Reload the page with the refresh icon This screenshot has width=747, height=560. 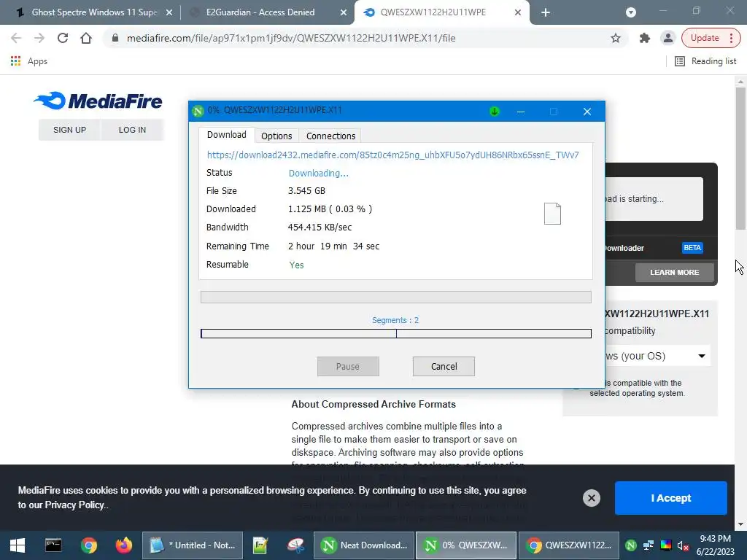tap(63, 38)
